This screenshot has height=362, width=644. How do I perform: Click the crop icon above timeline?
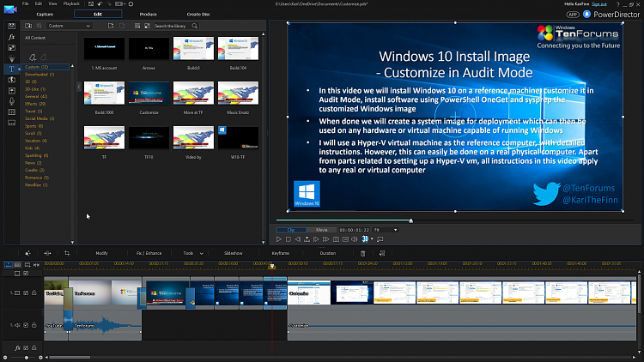[x=67, y=253]
